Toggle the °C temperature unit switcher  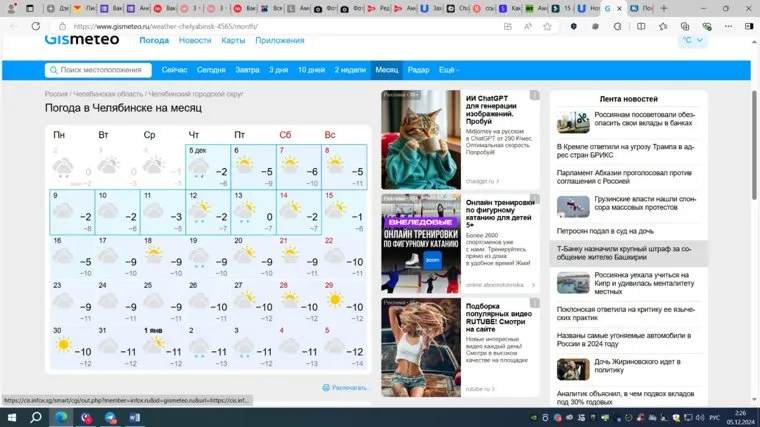pyautogui.click(x=692, y=40)
